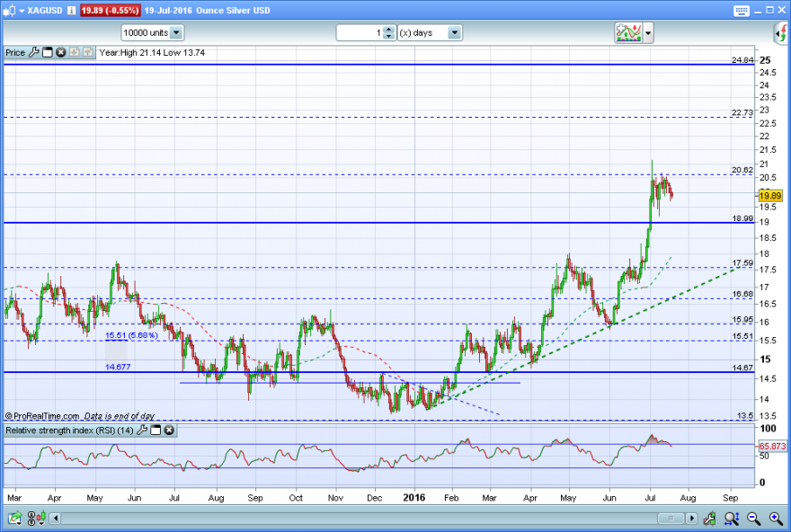
Task: Select the 15.95 dashed level label
Action: pos(742,319)
